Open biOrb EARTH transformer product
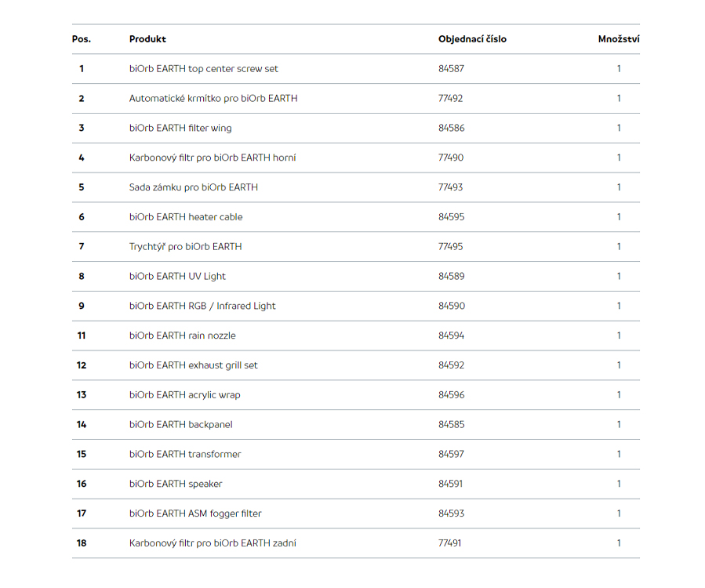Viewport: 705px width, 588px height. [185, 455]
